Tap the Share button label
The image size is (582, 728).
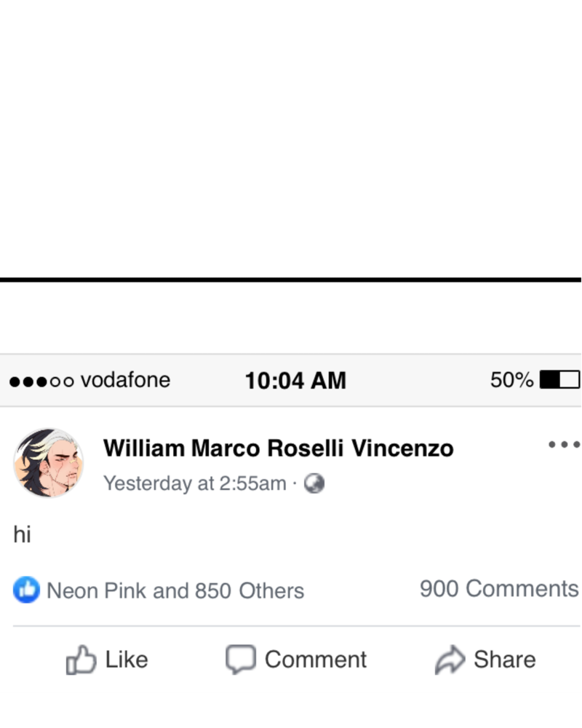504,660
